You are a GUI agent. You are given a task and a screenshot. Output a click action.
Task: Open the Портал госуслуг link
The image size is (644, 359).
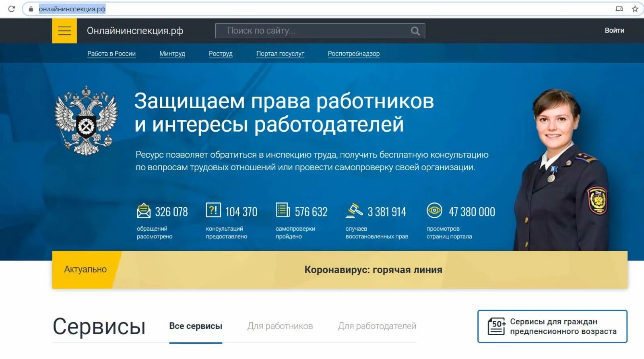coord(280,54)
